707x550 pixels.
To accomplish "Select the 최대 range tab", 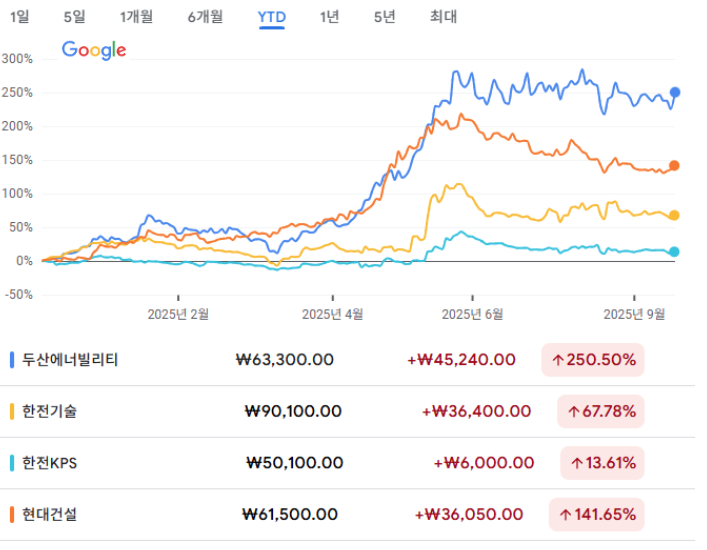I will click(443, 17).
